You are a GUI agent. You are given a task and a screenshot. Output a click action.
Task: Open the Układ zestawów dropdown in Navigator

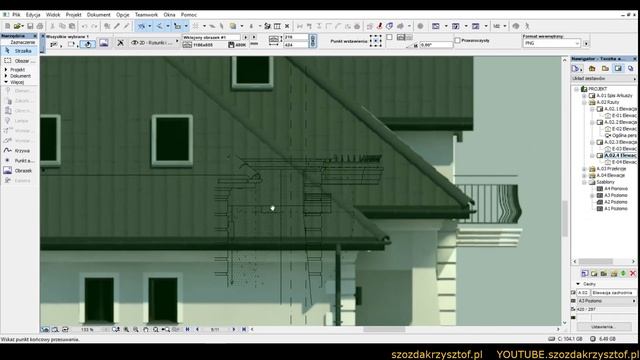click(604, 78)
